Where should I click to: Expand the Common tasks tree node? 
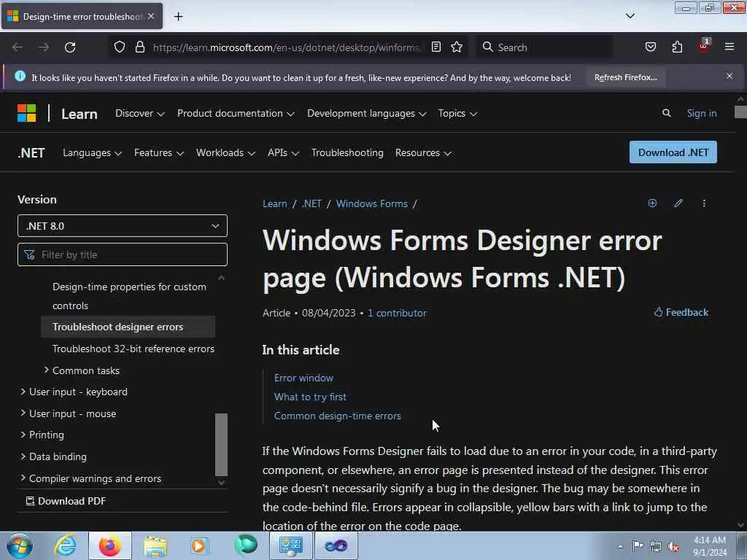pyautogui.click(x=46, y=370)
